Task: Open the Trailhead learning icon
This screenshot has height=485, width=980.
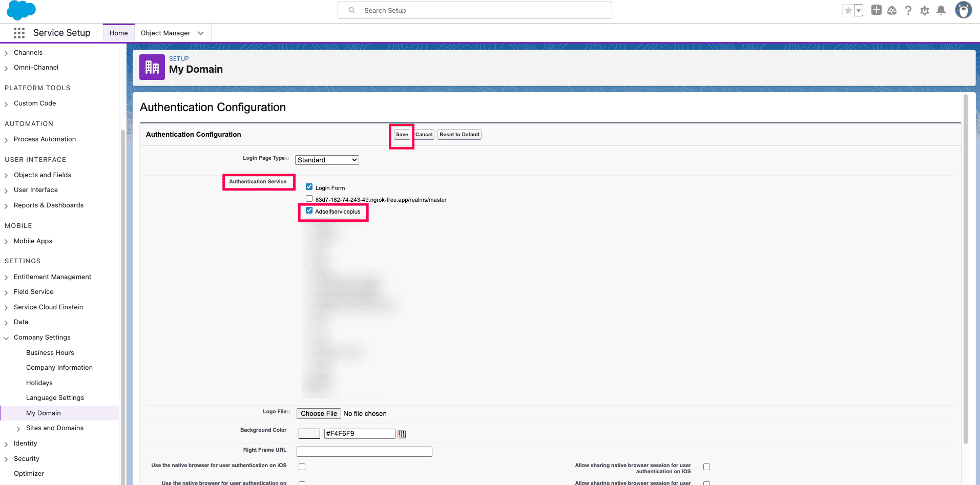Action: 892,10
